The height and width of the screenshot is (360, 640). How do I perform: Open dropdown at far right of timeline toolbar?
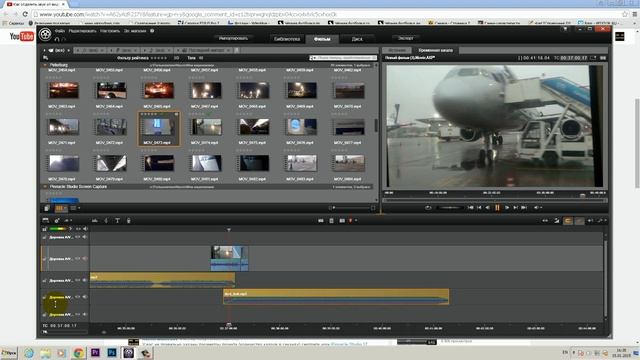coord(605,220)
